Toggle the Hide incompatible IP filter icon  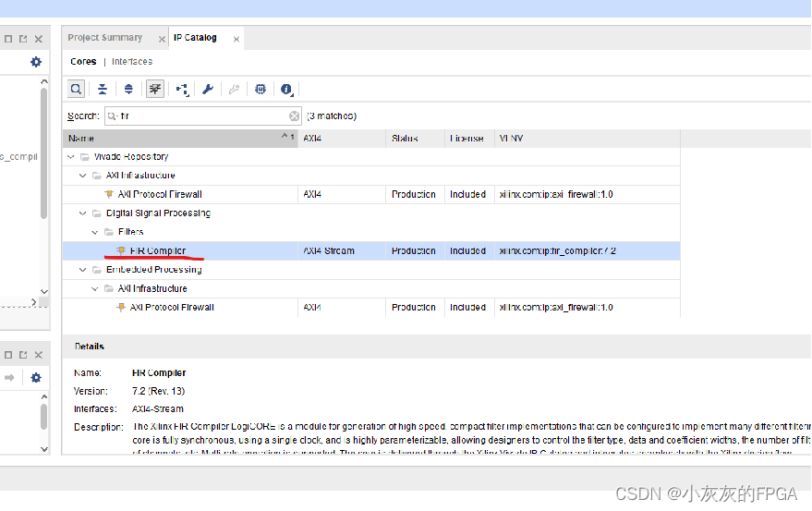click(x=155, y=89)
